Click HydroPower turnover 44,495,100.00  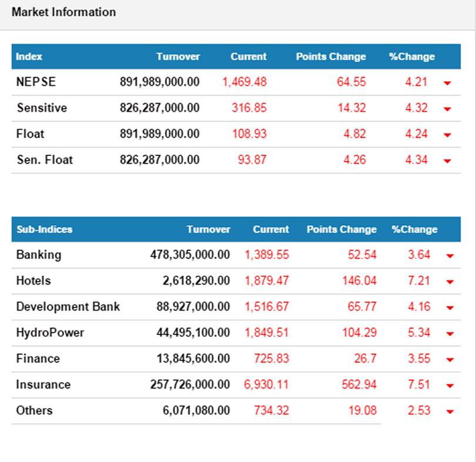(193, 333)
